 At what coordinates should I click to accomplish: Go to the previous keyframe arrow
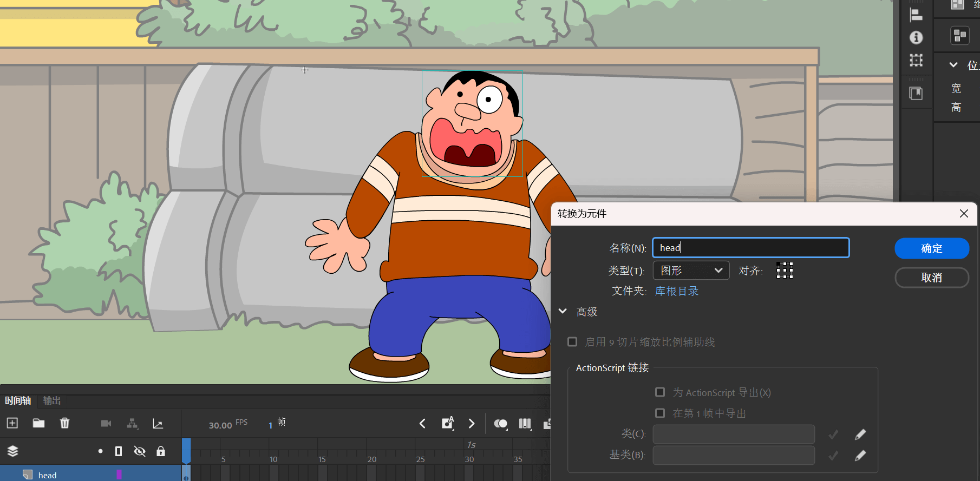[x=422, y=424]
